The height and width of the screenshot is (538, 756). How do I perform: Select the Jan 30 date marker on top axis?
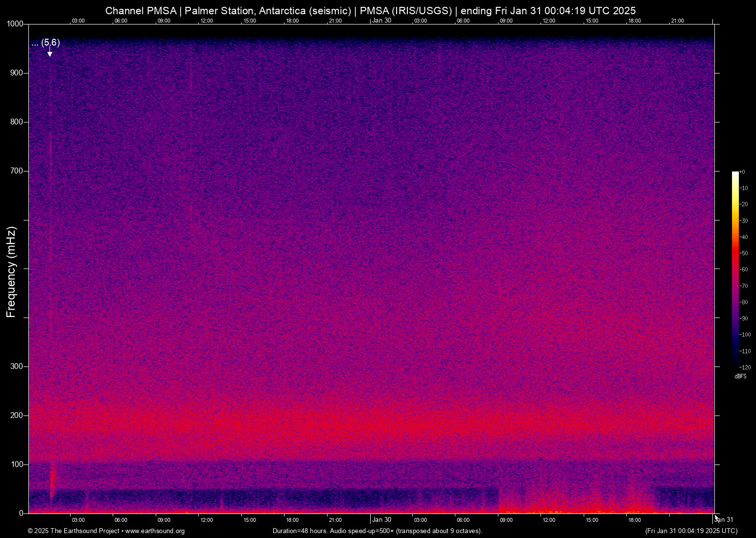pyautogui.click(x=381, y=21)
